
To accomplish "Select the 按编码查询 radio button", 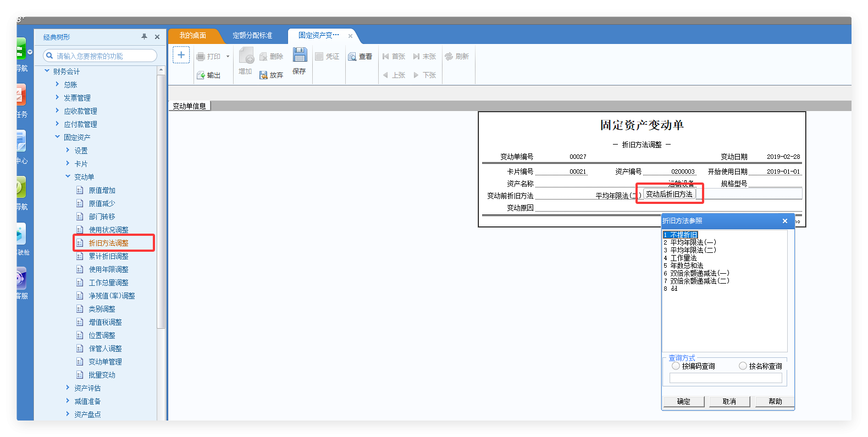I will [x=676, y=366].
